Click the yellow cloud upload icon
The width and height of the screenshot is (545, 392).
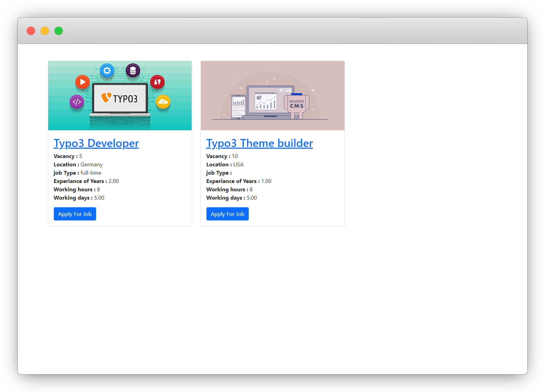[x=163, y=102]
